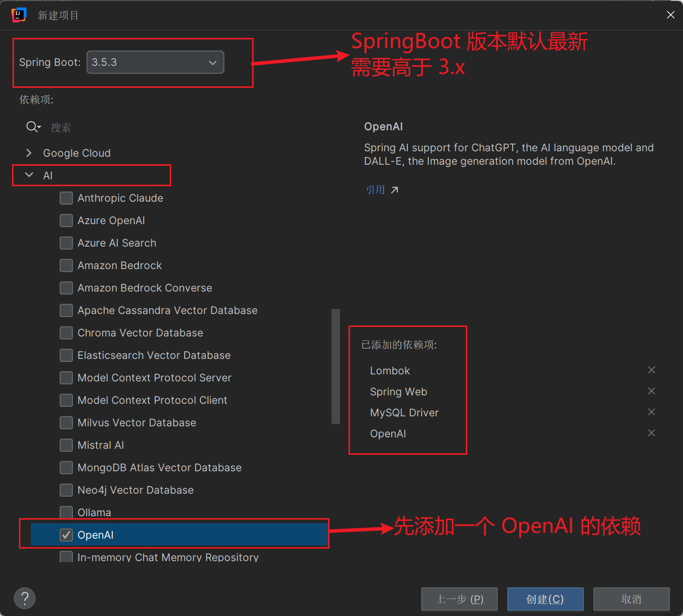This screenshot has height=616, width=683.
Task: Select MySQL Driver in added dependencies
Action: pos(404,413)
